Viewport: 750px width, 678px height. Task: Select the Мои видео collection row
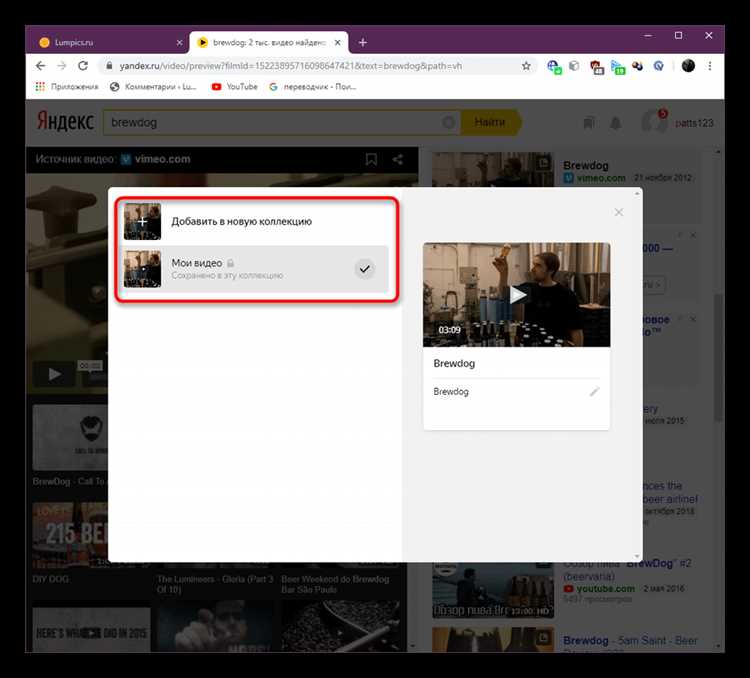coord(254,269)
